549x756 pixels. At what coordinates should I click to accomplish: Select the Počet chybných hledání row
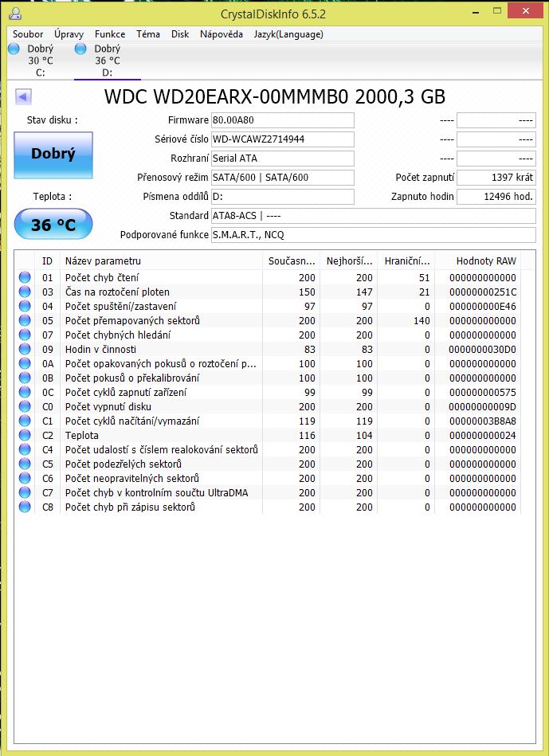point(268,335)
